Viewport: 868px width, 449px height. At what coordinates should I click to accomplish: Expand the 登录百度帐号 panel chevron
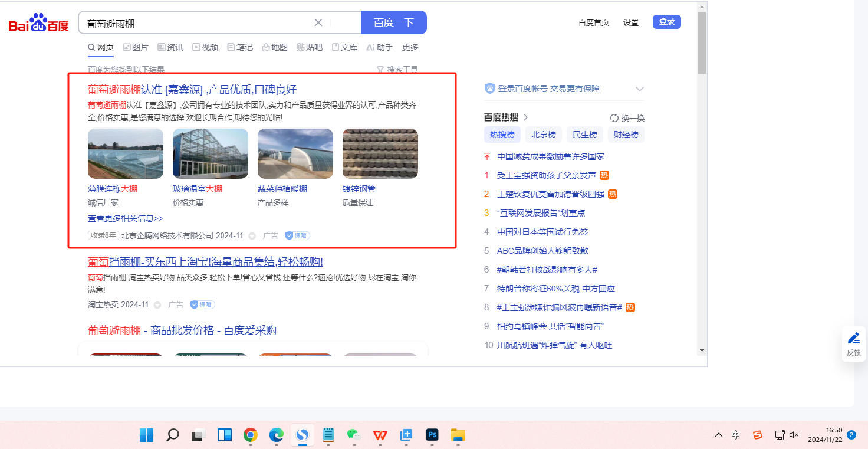[639, 89]
